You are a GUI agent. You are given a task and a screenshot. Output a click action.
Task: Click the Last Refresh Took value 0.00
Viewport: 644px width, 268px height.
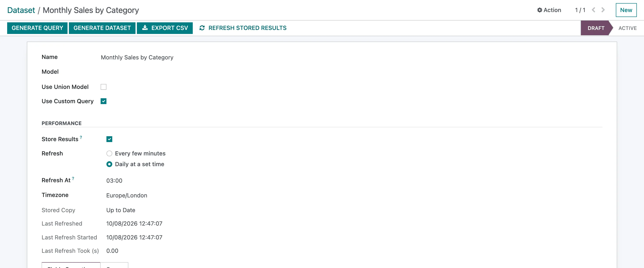point(112,251)
